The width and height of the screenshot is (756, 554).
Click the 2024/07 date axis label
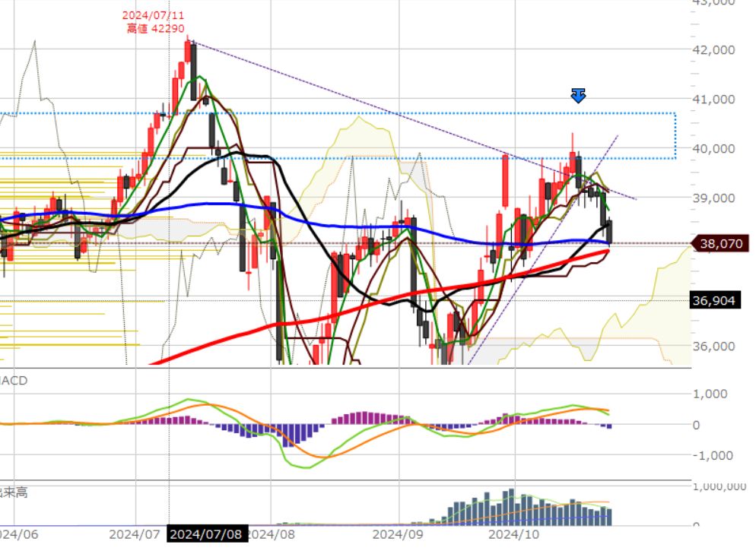point(134,534)
